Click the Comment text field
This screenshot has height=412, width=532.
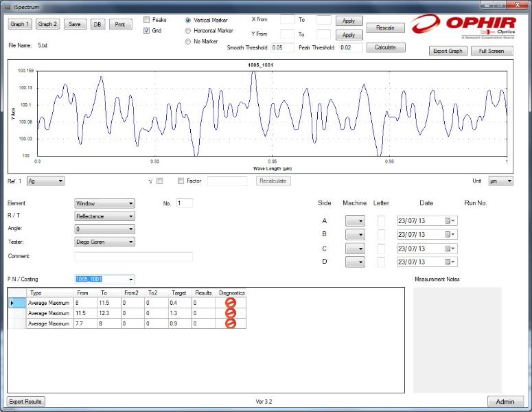pyautogui.click(x=134, y=257)
